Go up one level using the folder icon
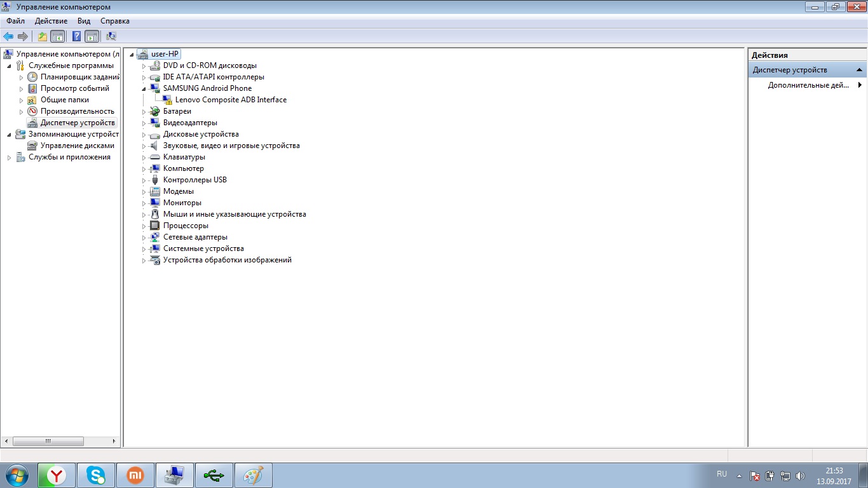Image resolution: width=868 pixels, height=488 pixels. pos(43,36)
